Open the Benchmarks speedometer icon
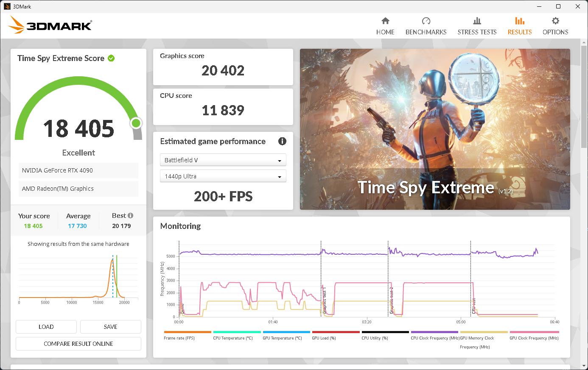588x370 pixels. (x=426, y=21)
